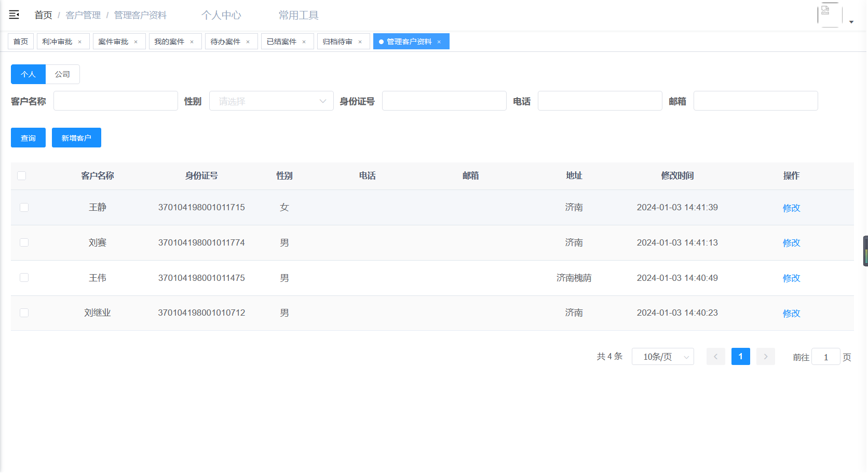Click the 新增客户 button

(x=76, y=138)
